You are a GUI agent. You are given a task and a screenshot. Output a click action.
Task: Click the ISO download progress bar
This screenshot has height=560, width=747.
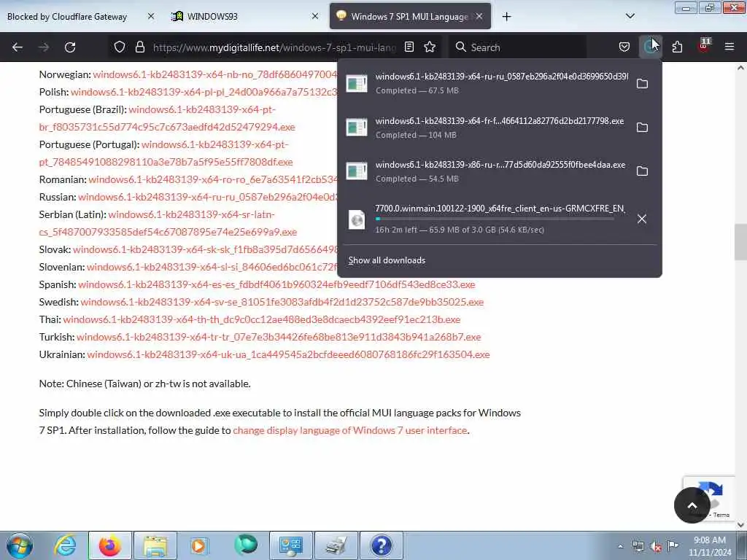[x=495, y=219]
